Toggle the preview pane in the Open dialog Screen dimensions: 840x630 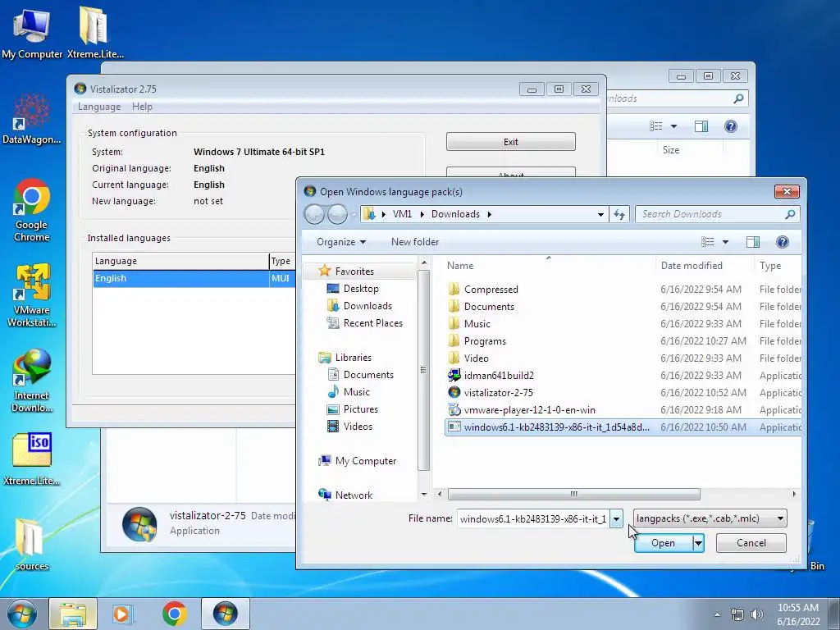[753, 242]
